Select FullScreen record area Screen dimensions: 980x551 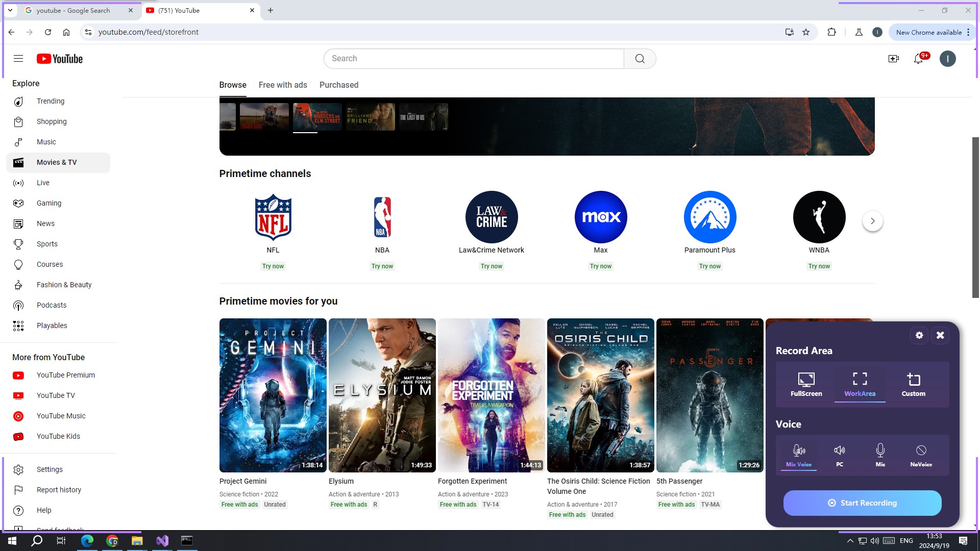pyautogui.click(x=806, y=384)
